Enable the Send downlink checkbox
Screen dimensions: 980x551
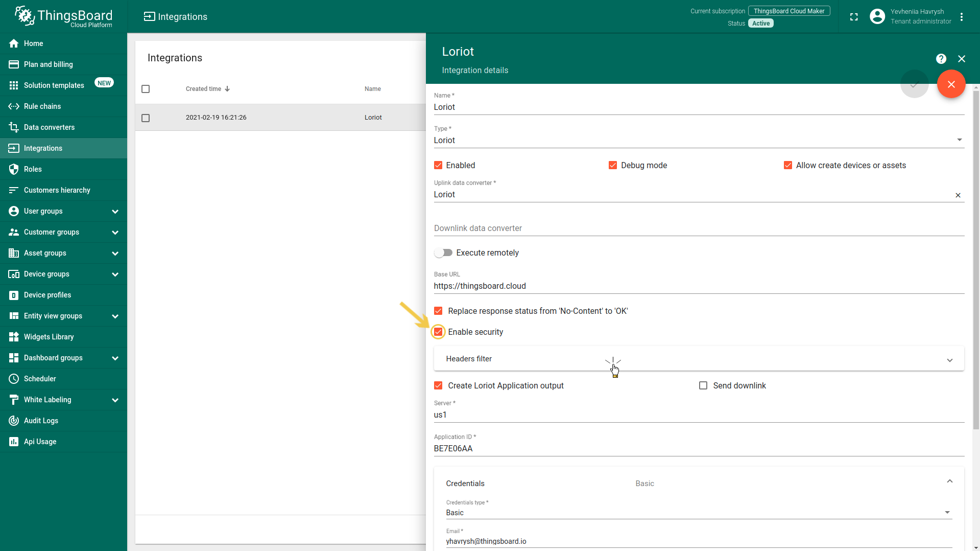(x=703, y=385)
